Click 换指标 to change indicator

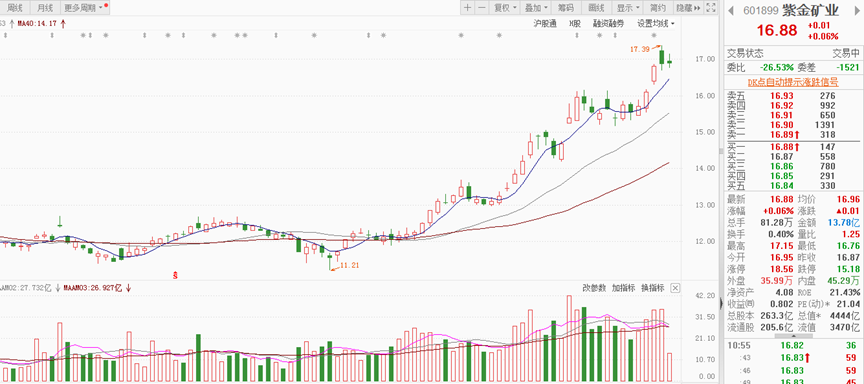click(x=652, y=288)
